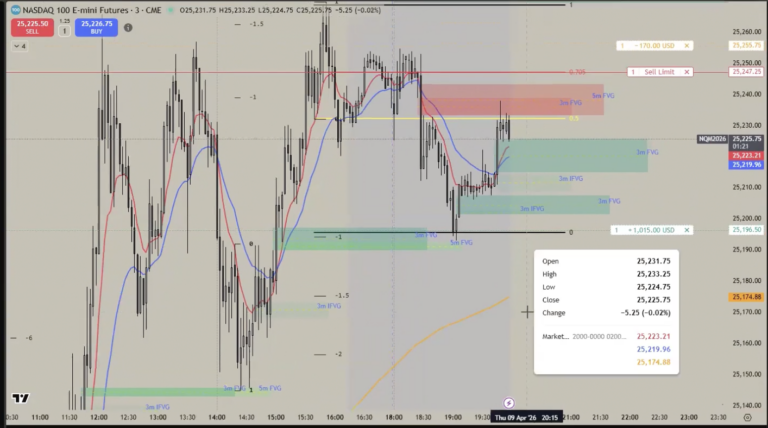Click the Open value 25,231.75 in data tooltip

click(x=653, y=262)
